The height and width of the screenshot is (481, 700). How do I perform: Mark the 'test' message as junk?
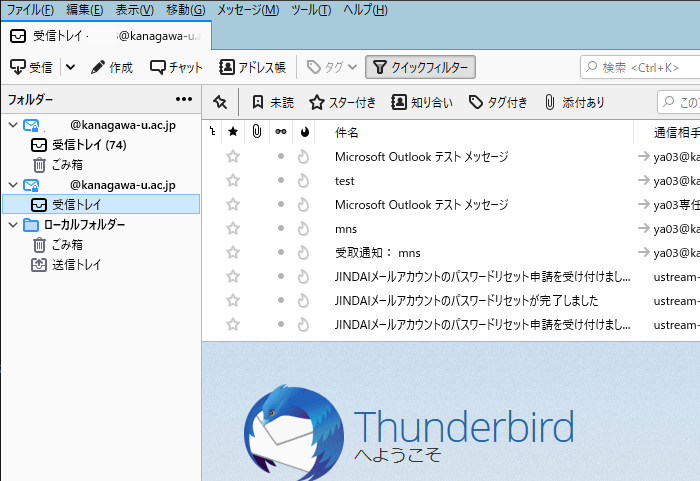[x=304, y=181]
